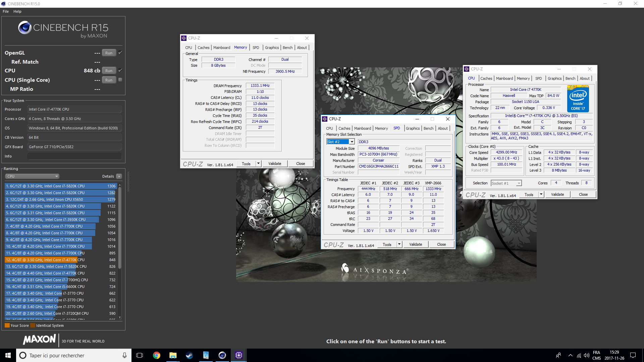The height and width of the screenshot is (362, 644).
Task: Open the Tools dropdown arrow in CPU window
Action: [541, 194]
